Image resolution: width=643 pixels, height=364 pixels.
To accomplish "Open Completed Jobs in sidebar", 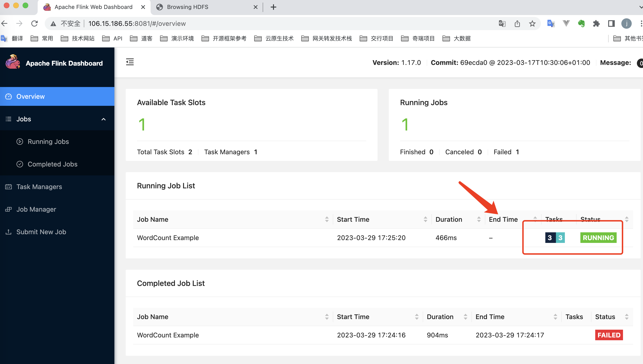I will 57,164.
